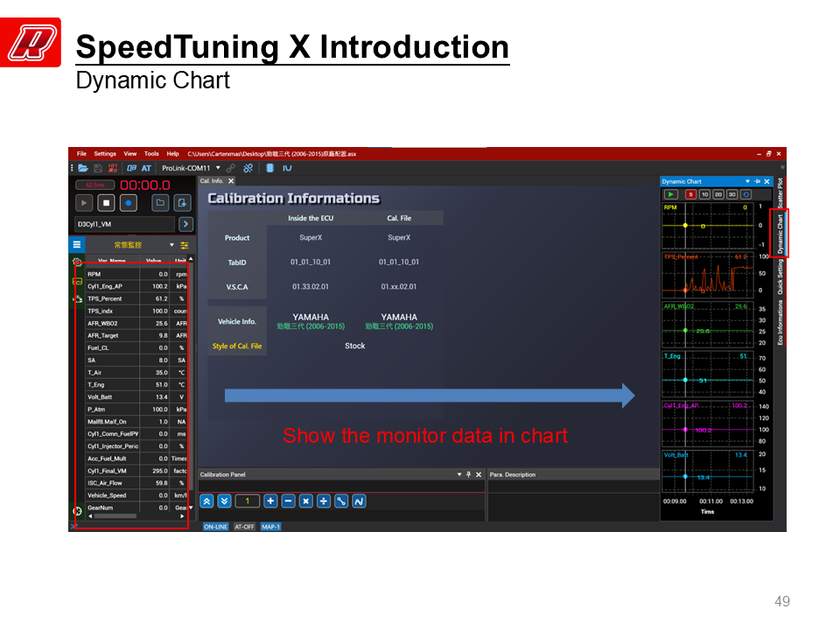The width and height of the screenshot is (840, 630).
Task: Open the Tools menu
Action: click(151, 154)
